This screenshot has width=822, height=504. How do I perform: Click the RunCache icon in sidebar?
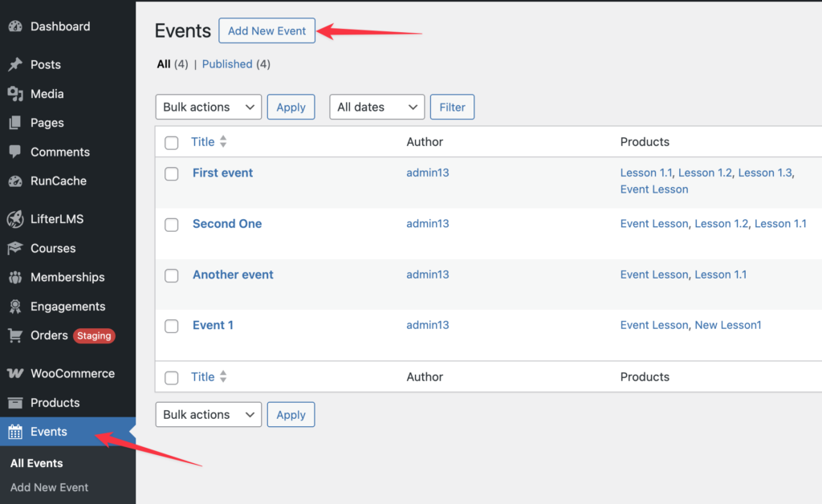point(15,181)
